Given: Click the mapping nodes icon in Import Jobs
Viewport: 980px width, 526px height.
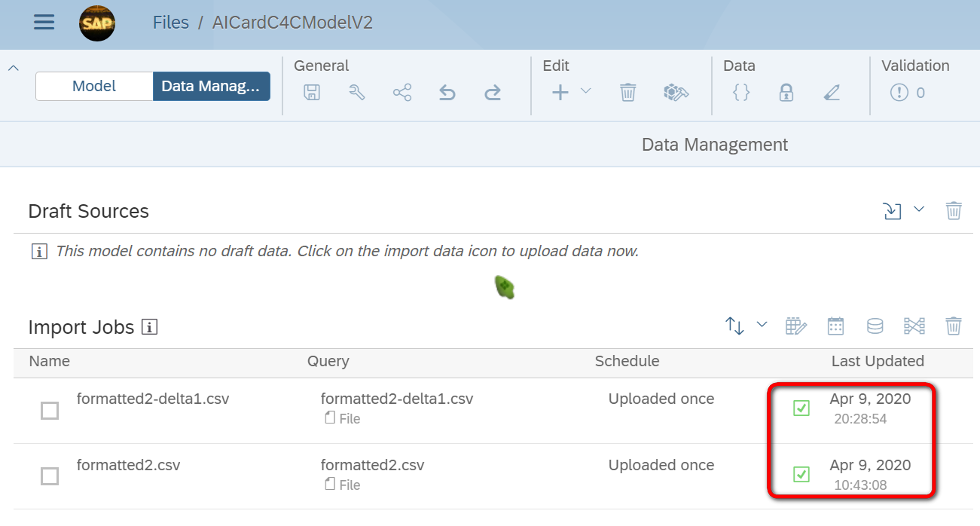Looking at the screenshot, I should click(x=914, y=326).
